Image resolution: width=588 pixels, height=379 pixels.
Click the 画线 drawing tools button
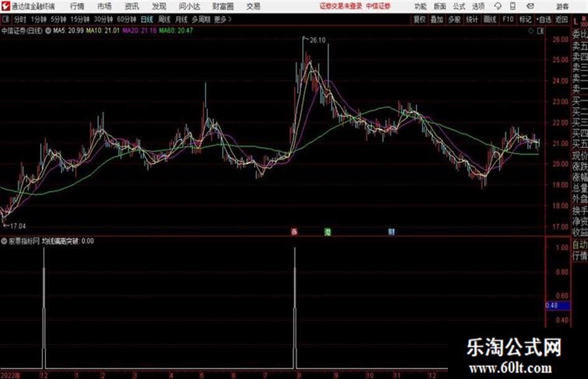pyautogui.click(x=490, y=19)
